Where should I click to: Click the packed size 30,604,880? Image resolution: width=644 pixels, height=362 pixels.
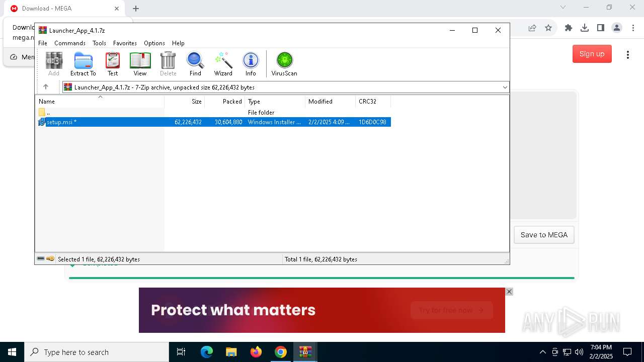tap(228, 122)
